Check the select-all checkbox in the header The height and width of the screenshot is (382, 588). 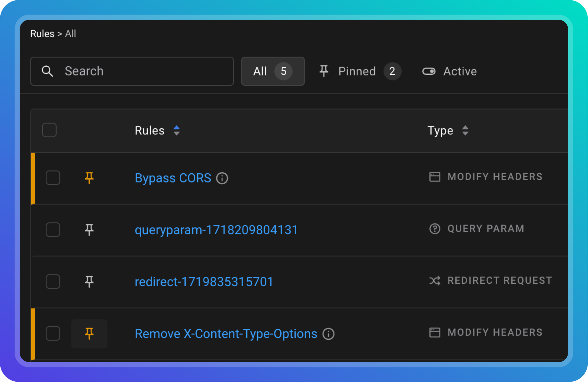(49, 130)
